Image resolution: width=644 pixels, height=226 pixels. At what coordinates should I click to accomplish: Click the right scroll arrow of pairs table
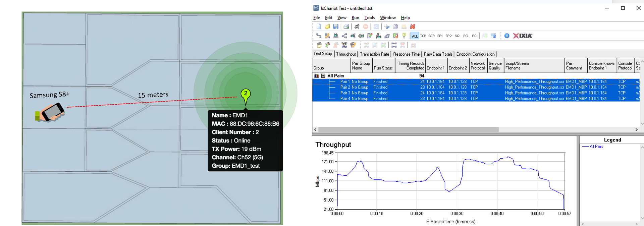click(x=637, y=129)
